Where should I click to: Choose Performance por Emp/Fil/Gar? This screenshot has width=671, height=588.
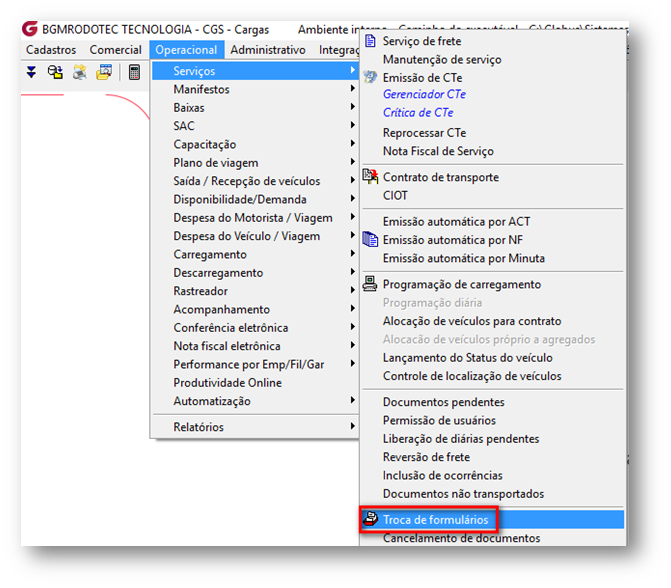coord(249,365)
